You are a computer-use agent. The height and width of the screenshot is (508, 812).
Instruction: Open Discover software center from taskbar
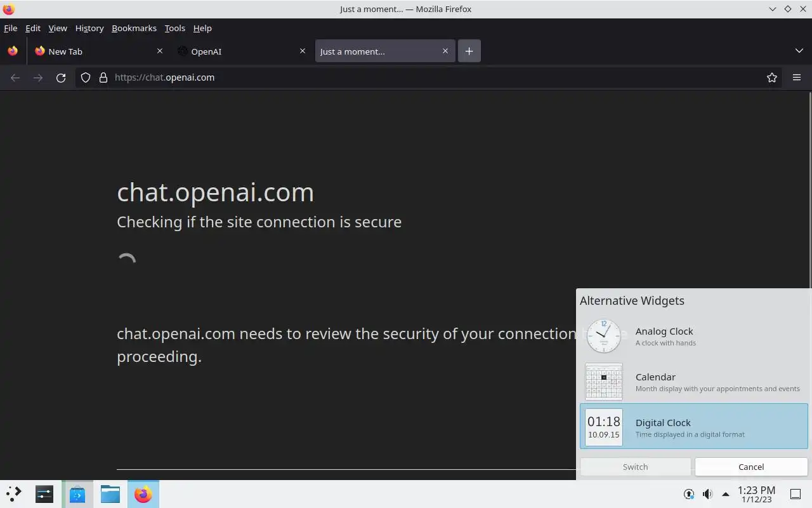[x=77, y=494]
